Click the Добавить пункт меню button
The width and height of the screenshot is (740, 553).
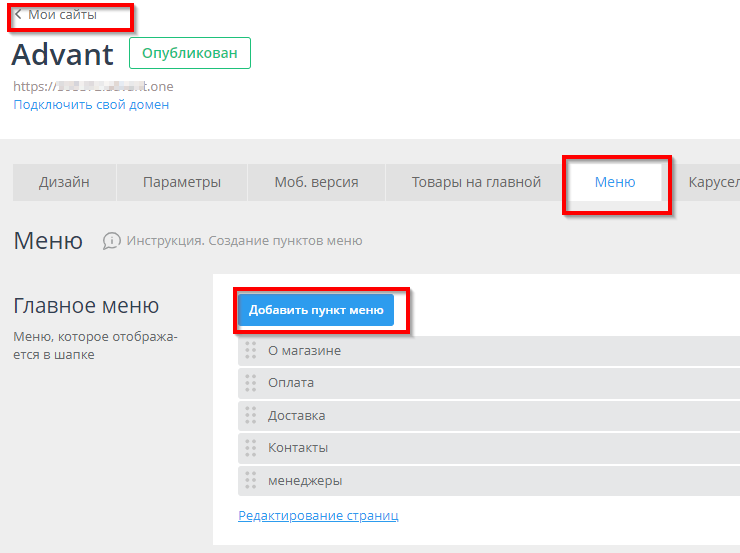[316, 310]
